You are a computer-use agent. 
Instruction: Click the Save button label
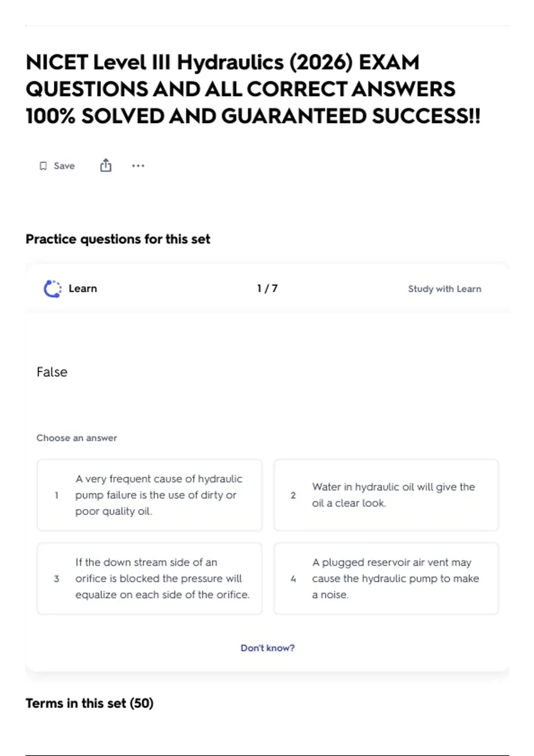(64, 166)
